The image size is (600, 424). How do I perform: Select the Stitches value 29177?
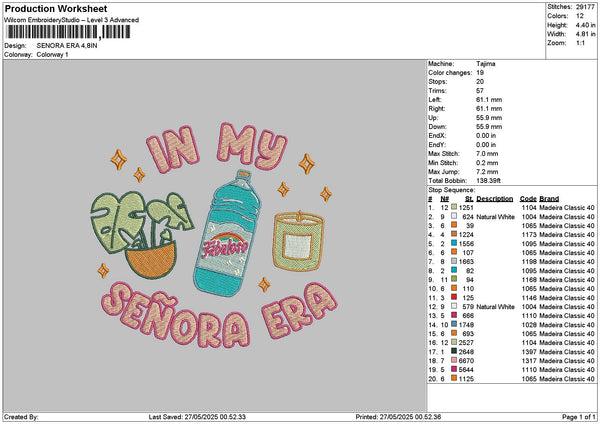click(585, 7)
